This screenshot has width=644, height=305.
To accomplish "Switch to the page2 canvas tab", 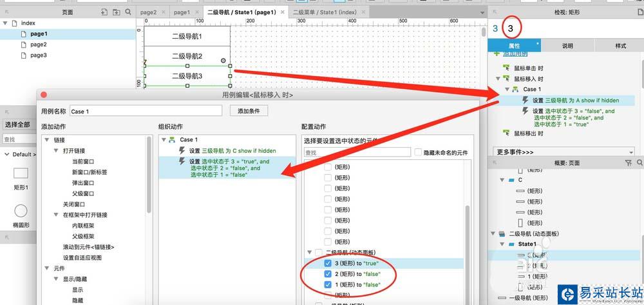I will pos(148,12).
